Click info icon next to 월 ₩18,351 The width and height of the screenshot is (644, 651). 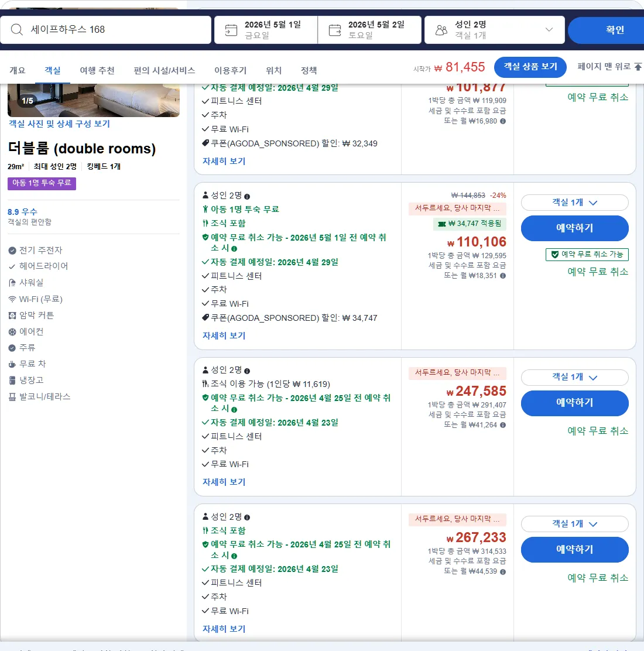click(503, 276)
